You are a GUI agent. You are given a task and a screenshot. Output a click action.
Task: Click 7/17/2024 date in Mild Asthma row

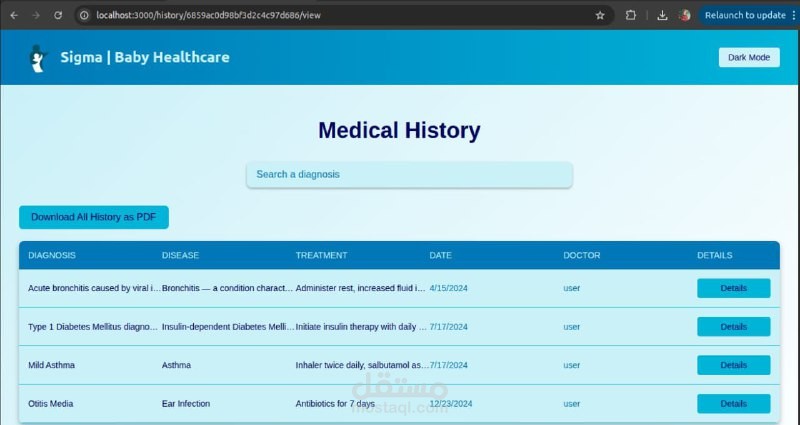(448, 365)
